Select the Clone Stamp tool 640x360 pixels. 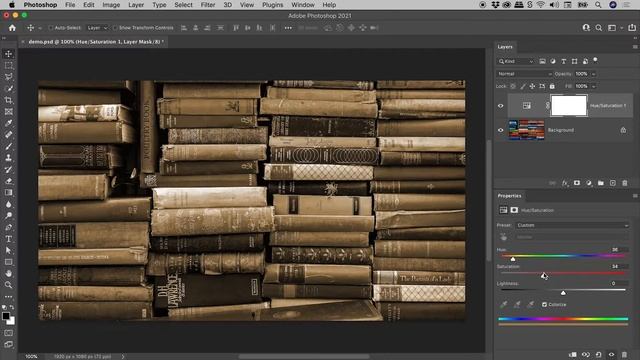tap(9, 158)
